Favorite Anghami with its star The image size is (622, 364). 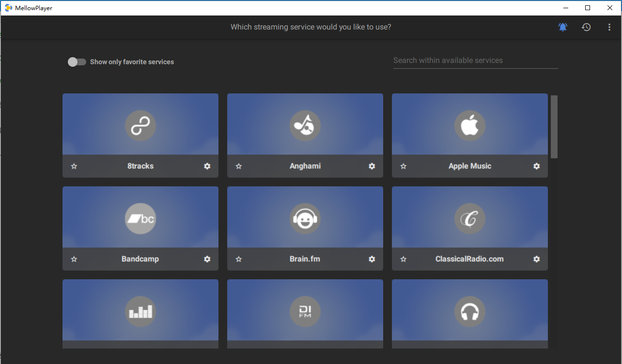(x=239, y=166)
